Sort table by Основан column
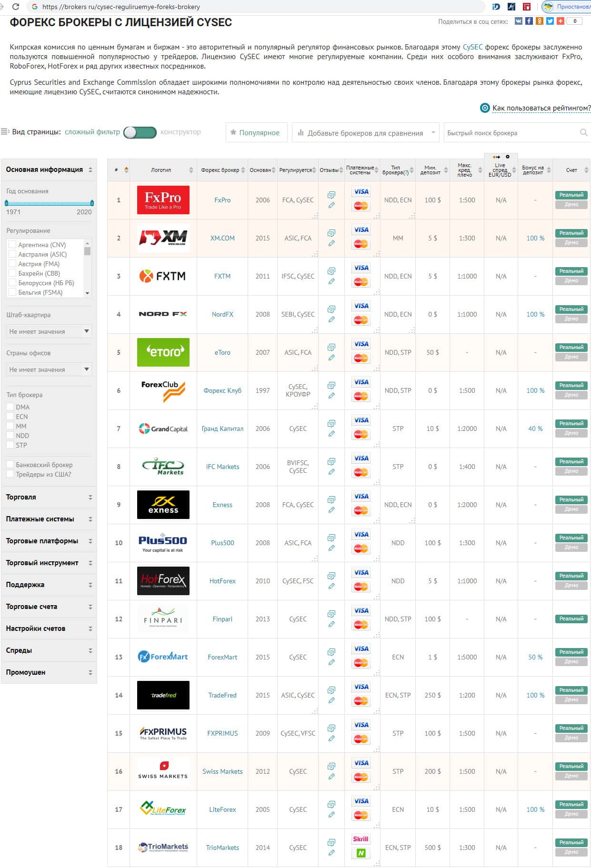Viewport: 591px width, 868px height. [262, 170]
